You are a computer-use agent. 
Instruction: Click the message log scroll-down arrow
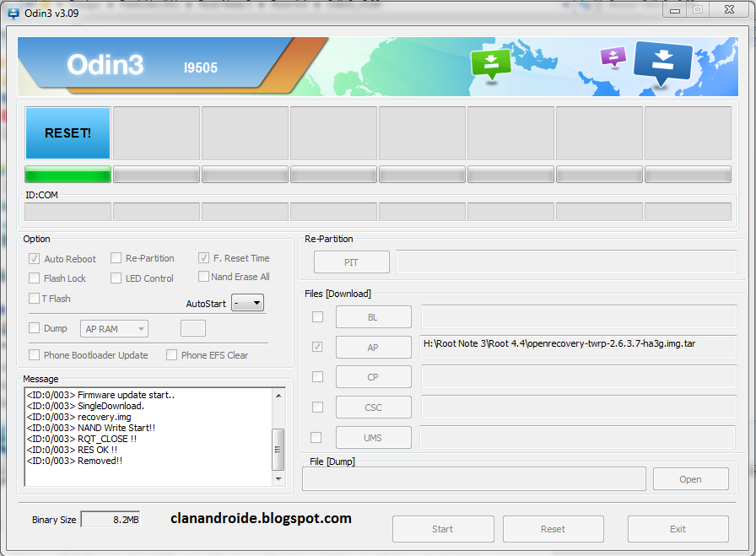tap(278, 479)
